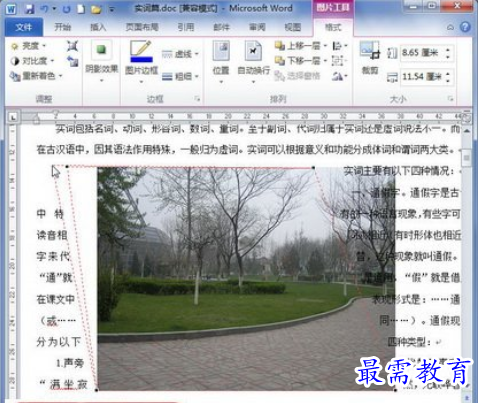Minimize the ribbon with caret icon
This screenshot has width=479, height=403.
tap(450, 27)
